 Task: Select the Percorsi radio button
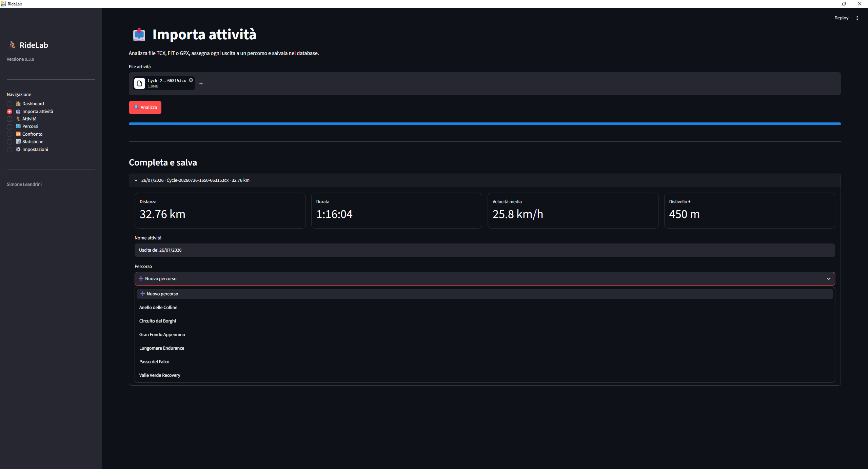9,126
